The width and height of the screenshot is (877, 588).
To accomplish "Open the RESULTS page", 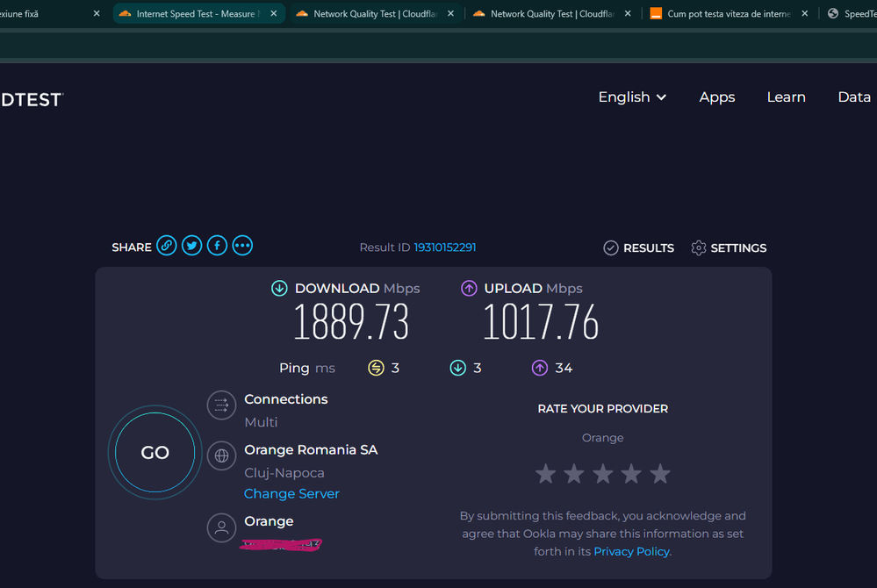I will 639,247.
